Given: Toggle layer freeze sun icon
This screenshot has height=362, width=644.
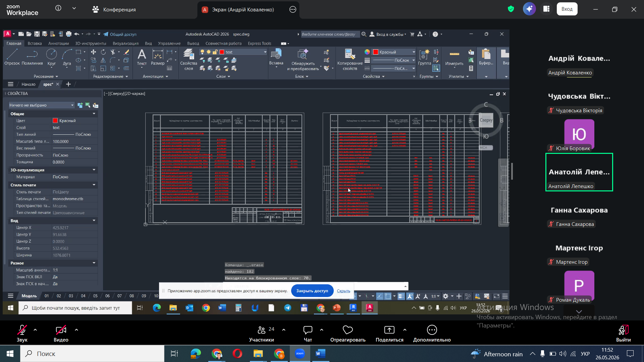Looking at the screenshot, I should 209,52.
